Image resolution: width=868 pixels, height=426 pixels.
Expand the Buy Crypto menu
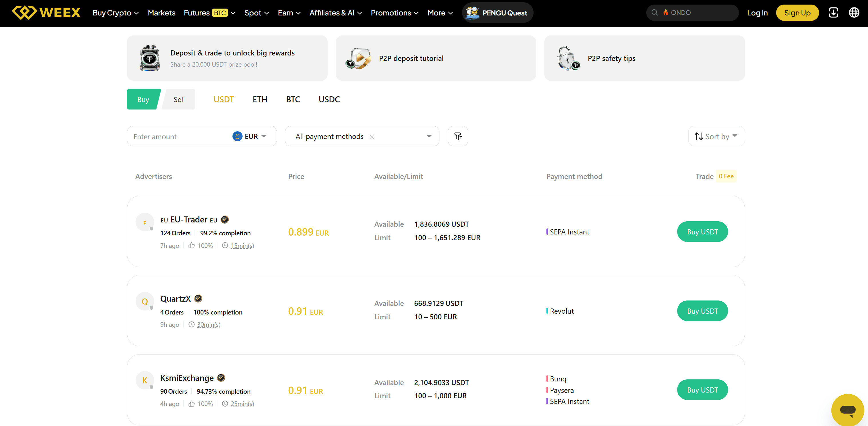point(116,13)
